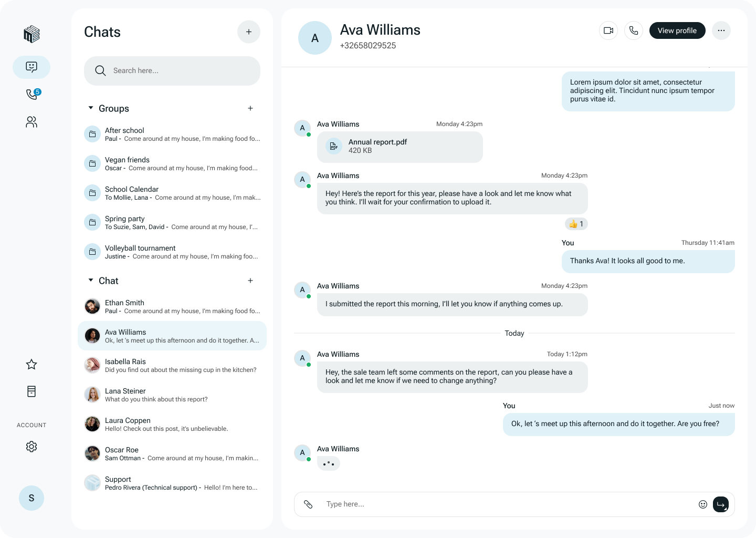Click the thumbs up reaction badge
This screenshot has height=538, width=756.
click(x=576, y=224)
